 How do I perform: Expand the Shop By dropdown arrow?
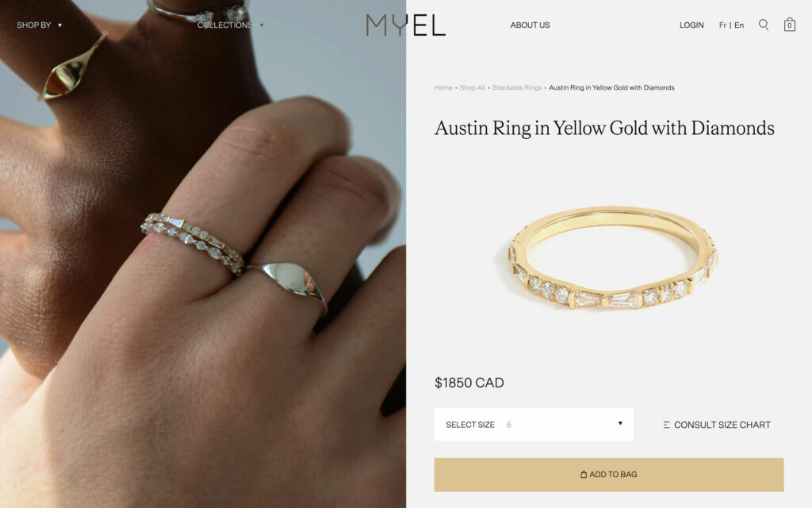[x=59, y=25]
